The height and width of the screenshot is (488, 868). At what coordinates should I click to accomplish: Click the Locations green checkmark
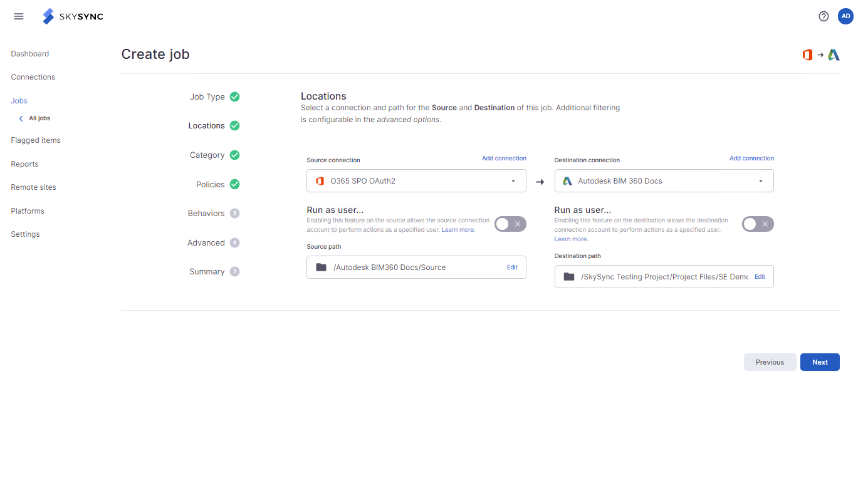coord(234,125)
